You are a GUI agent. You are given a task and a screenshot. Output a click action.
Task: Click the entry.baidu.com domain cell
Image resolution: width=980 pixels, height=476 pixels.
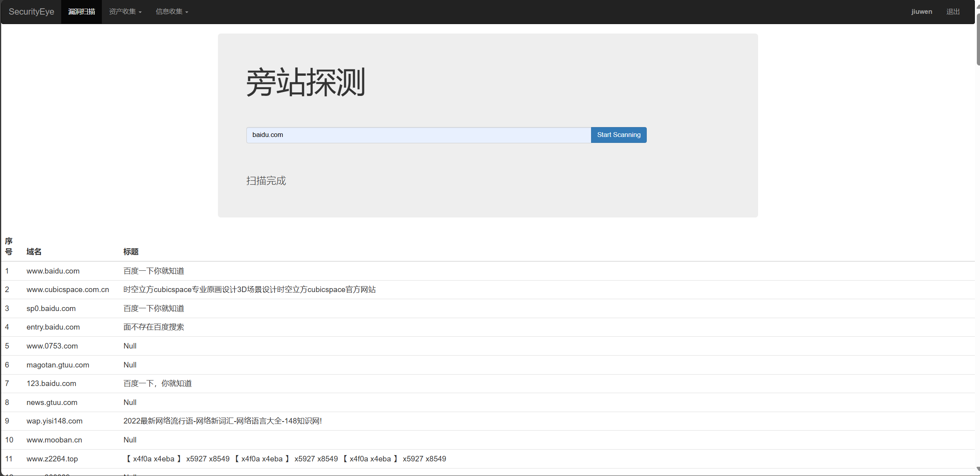pyautogui.click(x=53, y=327)
